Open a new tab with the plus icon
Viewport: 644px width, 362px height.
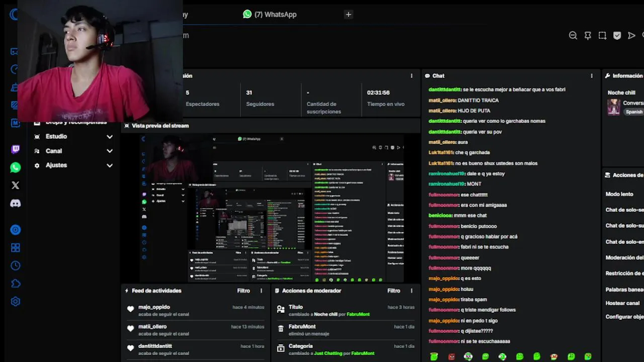coord(348,15)
